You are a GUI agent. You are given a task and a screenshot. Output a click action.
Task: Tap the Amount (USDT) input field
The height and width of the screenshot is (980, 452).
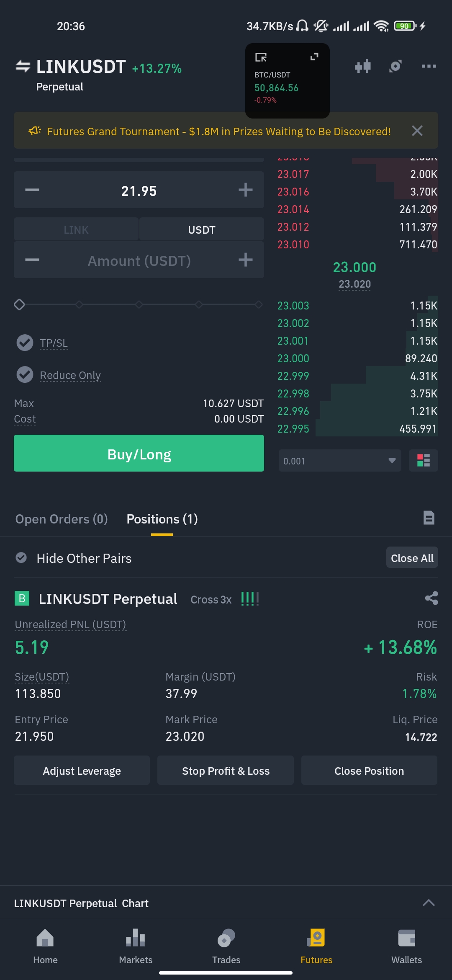point(139,260)
